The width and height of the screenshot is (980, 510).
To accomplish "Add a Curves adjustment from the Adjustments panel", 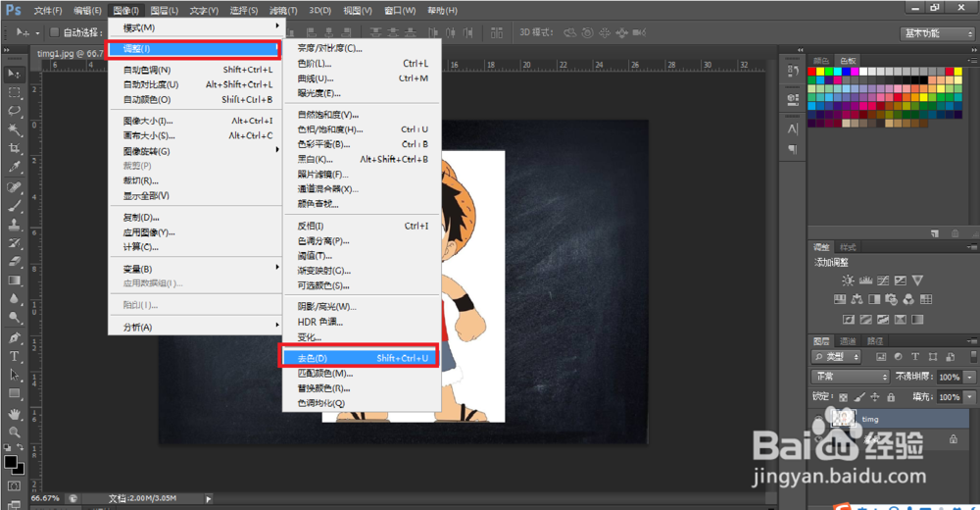I will [883, 280].
